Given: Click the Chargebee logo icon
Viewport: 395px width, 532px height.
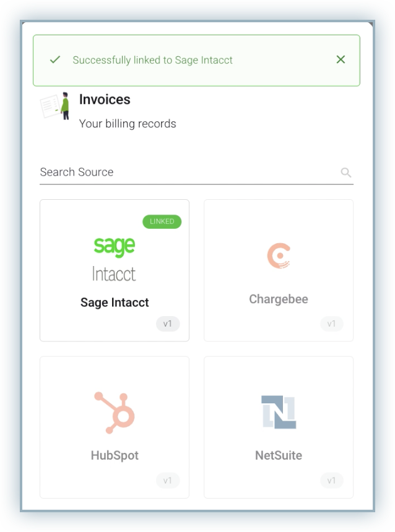Looking at the screenshot, I should (x=279, y=256).
